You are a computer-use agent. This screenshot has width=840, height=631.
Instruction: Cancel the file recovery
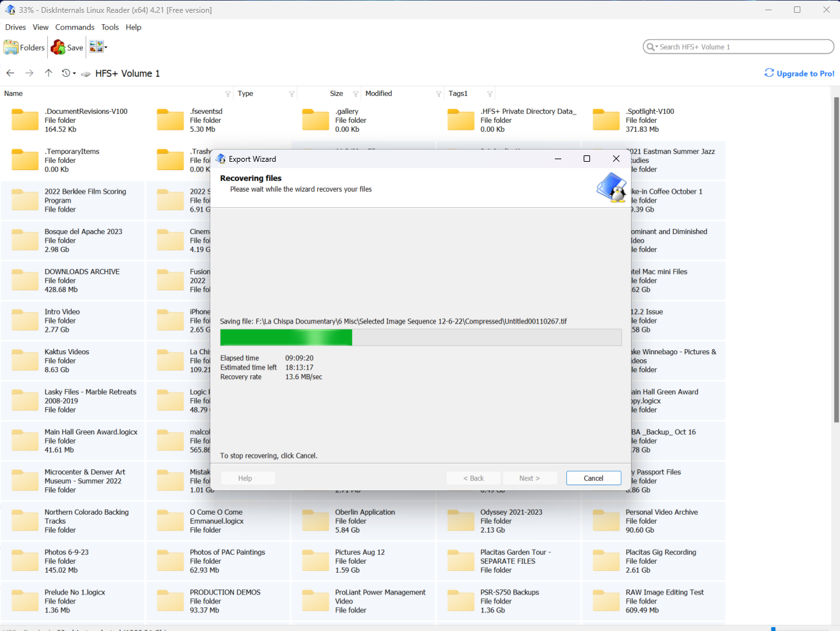[593, 478]
